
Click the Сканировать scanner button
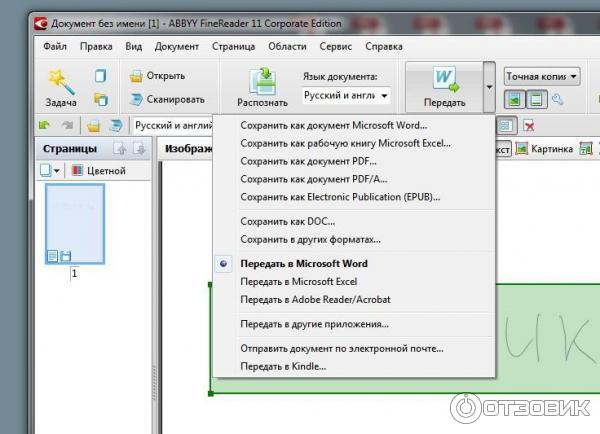(167, 99)
